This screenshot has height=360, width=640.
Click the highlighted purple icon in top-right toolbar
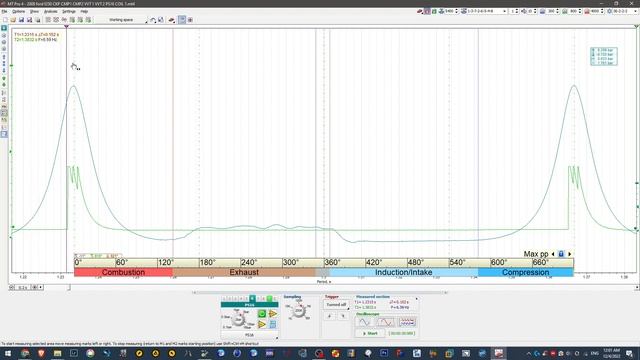427,11
